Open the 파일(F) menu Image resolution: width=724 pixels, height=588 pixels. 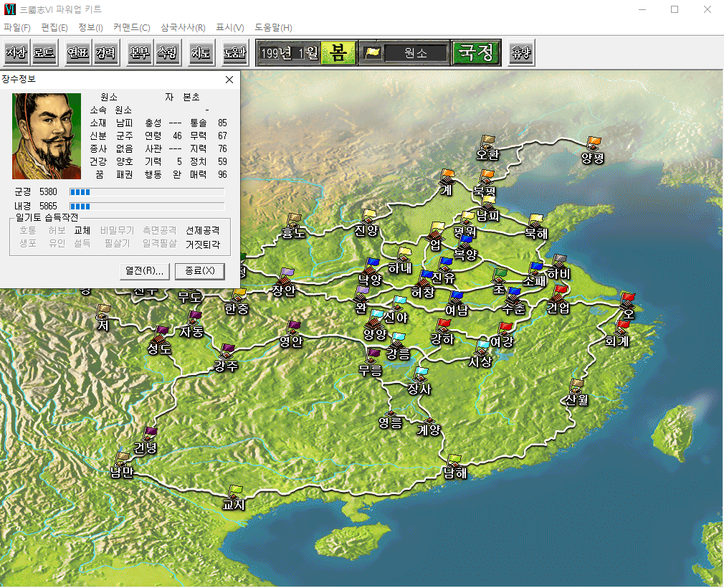tap(17, 28)
